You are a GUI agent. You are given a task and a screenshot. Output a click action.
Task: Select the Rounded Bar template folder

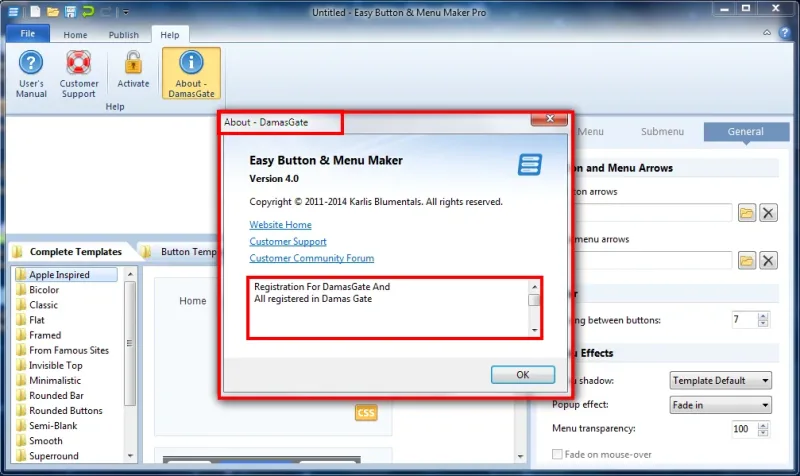point(56,395)
